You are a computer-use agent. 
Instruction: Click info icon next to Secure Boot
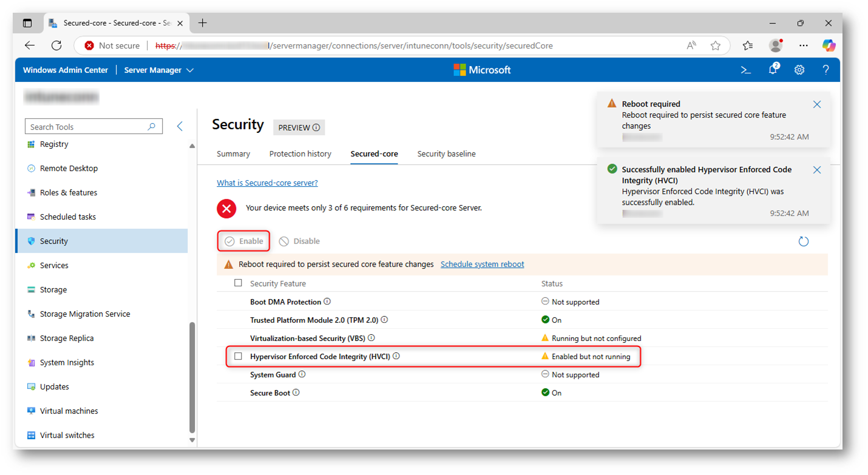[x=296, y=392]
